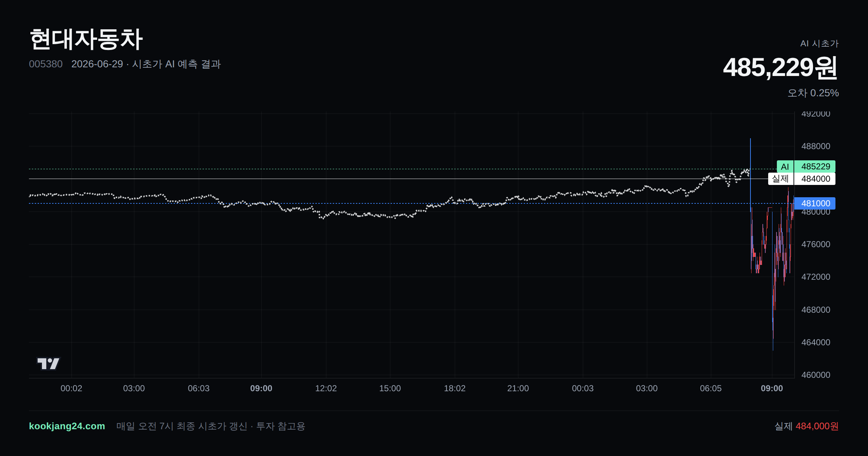Click the 21:00 time axis label

(x=518, y=388)
